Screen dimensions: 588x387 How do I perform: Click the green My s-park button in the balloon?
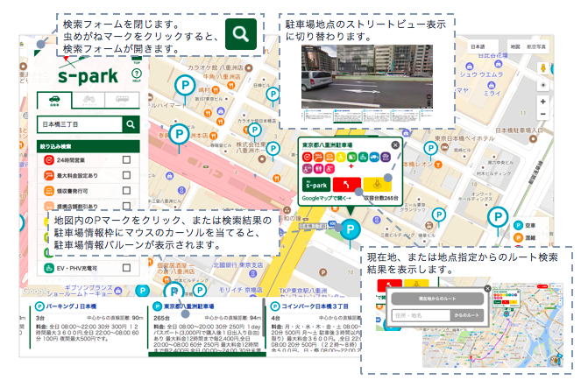[x=316, y=185]
